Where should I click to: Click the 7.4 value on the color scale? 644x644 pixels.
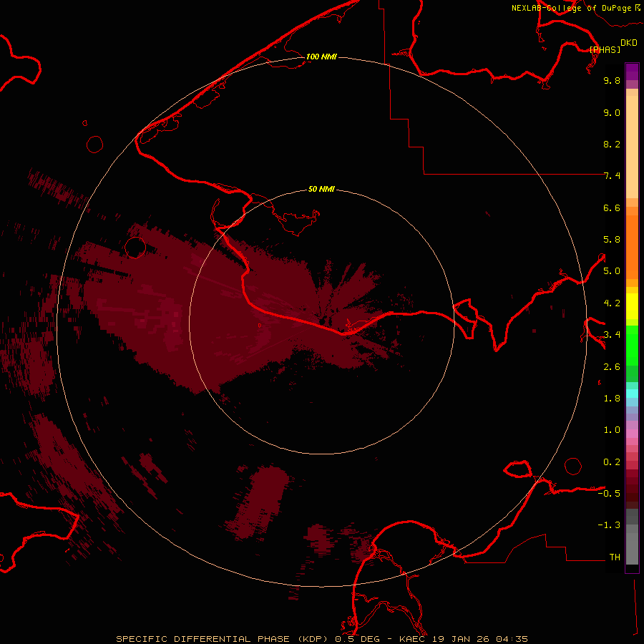(x=612, y=176)
